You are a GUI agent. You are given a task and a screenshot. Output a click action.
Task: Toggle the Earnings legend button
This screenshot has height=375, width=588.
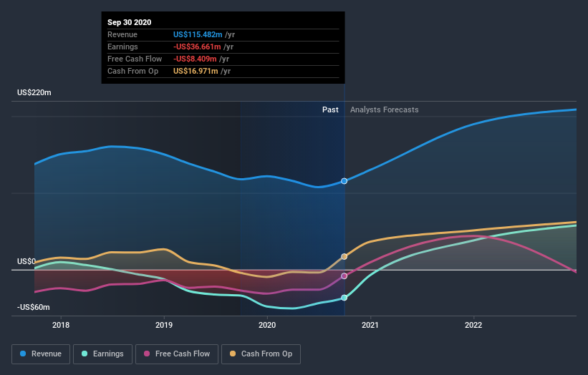coord(102,354)
